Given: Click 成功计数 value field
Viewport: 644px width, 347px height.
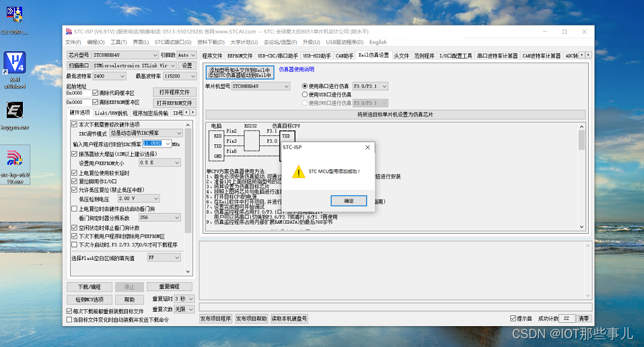Looking at the screenshot, I should [567, 318].
